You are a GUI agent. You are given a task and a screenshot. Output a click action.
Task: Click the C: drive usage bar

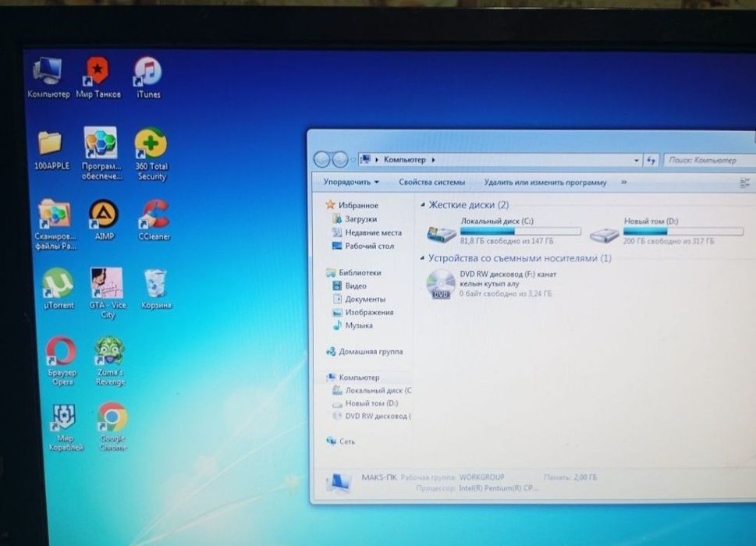(x=520, y=232)
